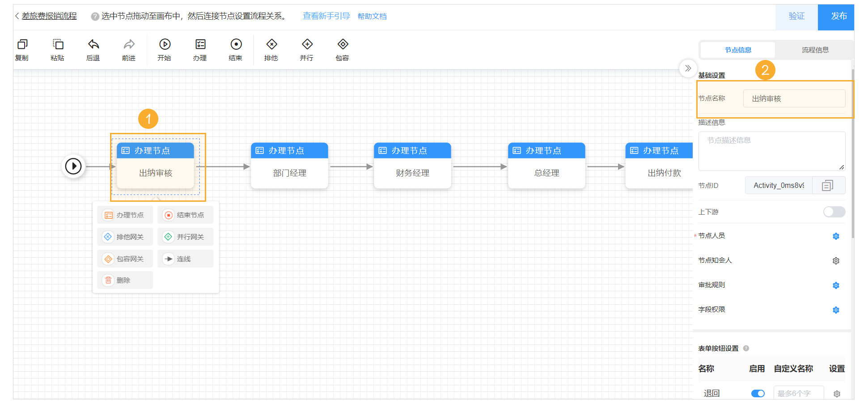The image size is (868, 404).
Task: Open the 帮助文档 help link
Action: coord(372,16)
